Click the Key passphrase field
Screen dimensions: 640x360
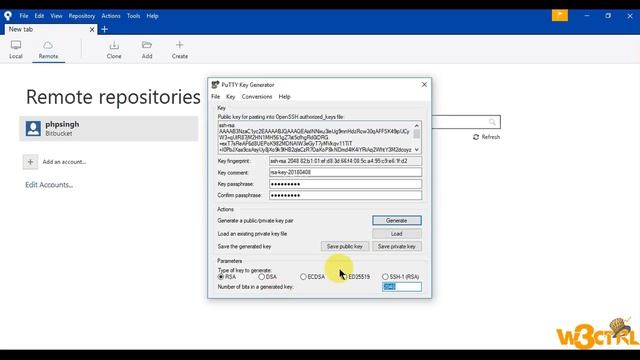click(345, 184)
